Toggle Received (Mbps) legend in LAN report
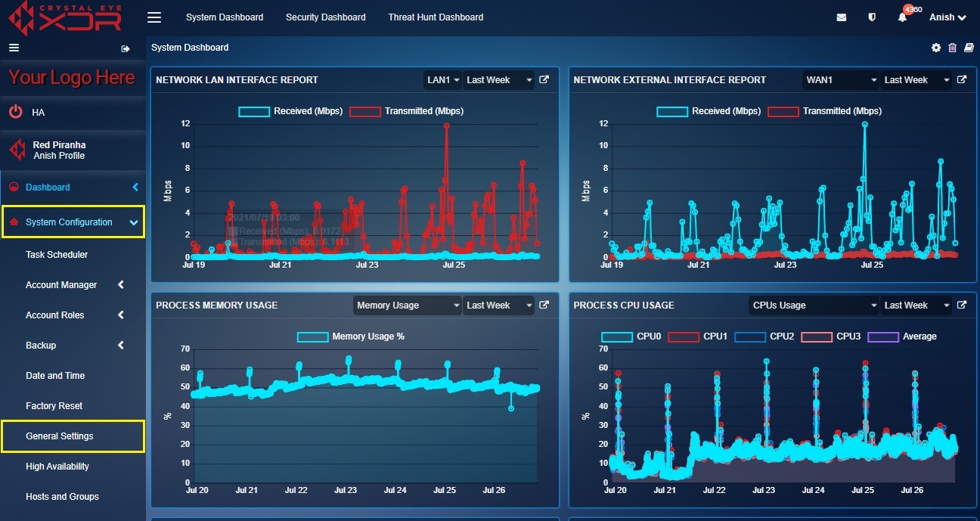This screenshot has width=980, height=521. [x=290, y=111]
